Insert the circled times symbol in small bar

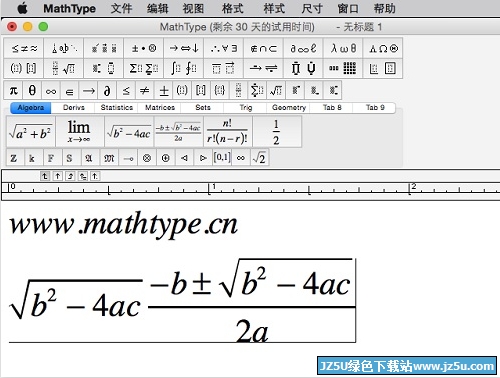pos(146,158)
